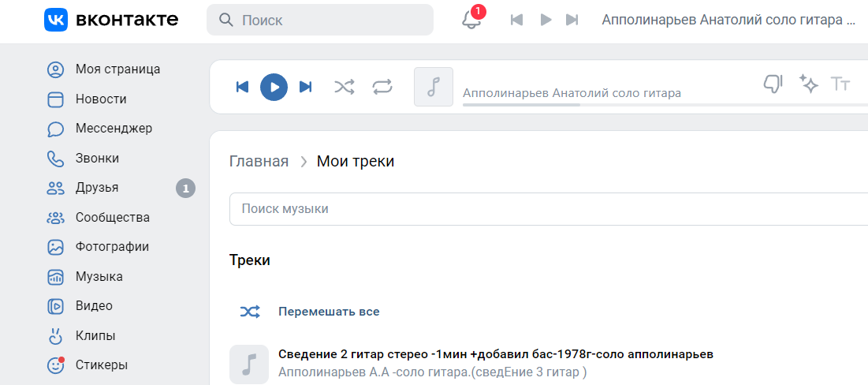Click the Новости feed icon
This screenshot has width=868, height=385.
tap(55, 99)
